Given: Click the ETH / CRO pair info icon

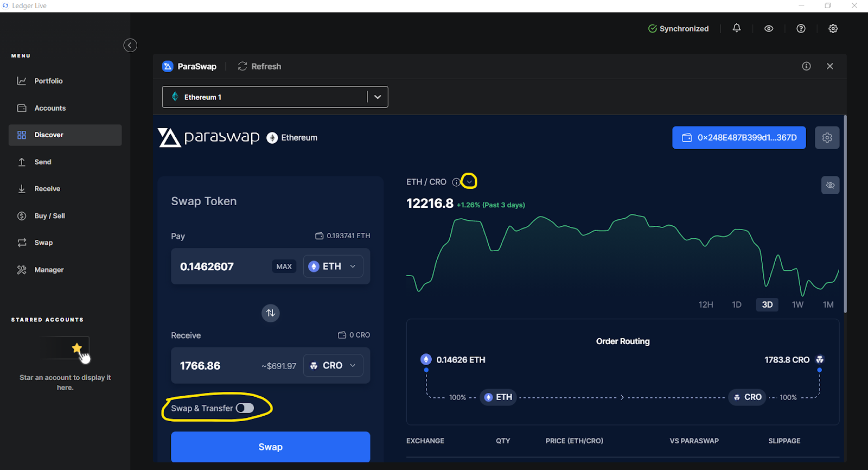Looking at the screenshot, I should [456, 182].
